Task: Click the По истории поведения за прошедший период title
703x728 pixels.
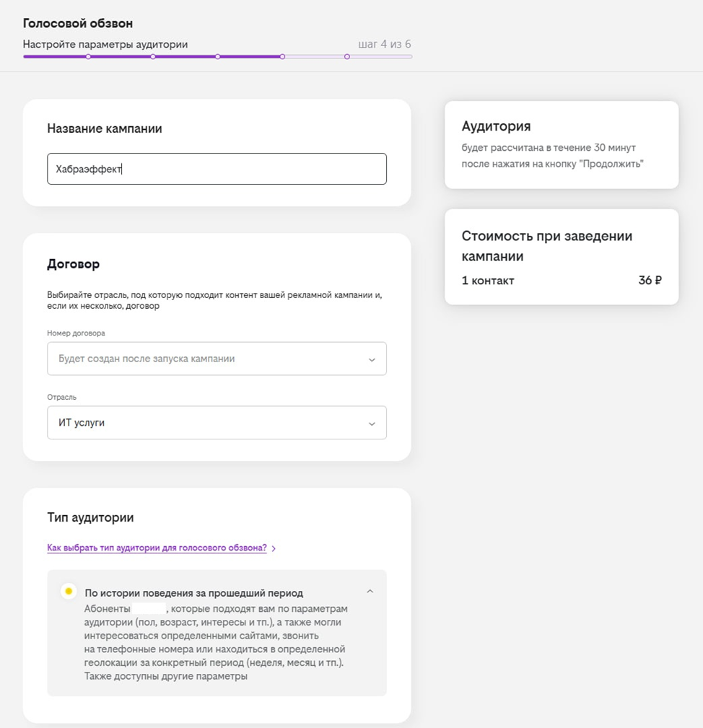Action: [193, 593]
